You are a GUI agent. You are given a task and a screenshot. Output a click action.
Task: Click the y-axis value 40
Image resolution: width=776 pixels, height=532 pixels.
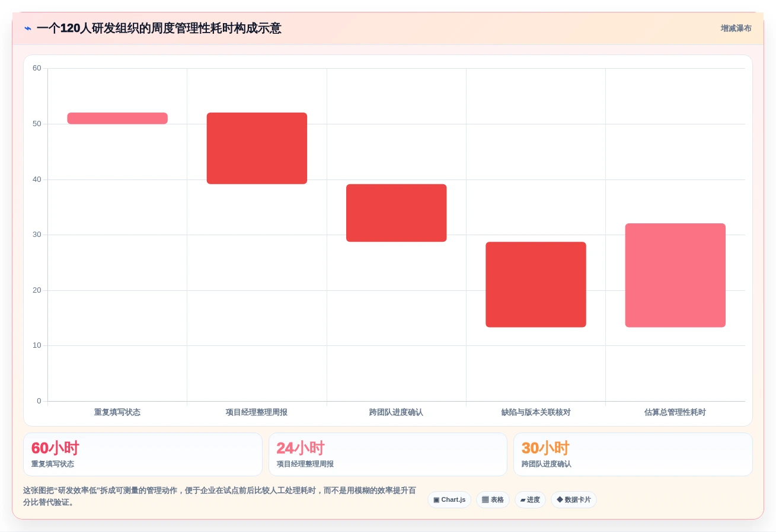[x=37, y=180]
